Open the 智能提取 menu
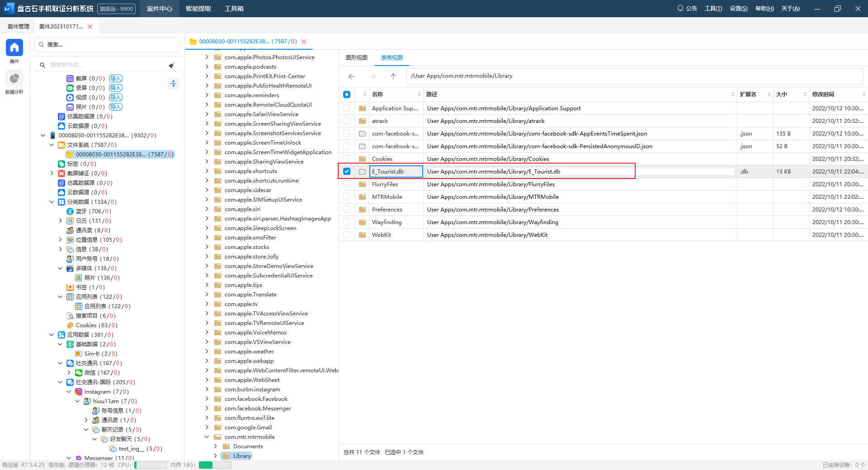 (198, 9)
